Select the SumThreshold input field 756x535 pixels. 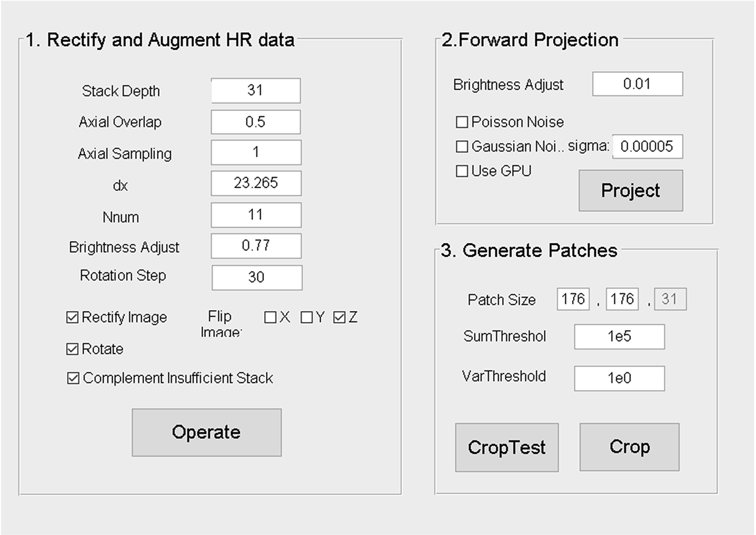point(619,337)
